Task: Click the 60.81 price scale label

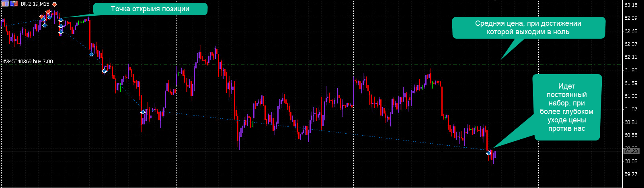Action: click(631, 122)
